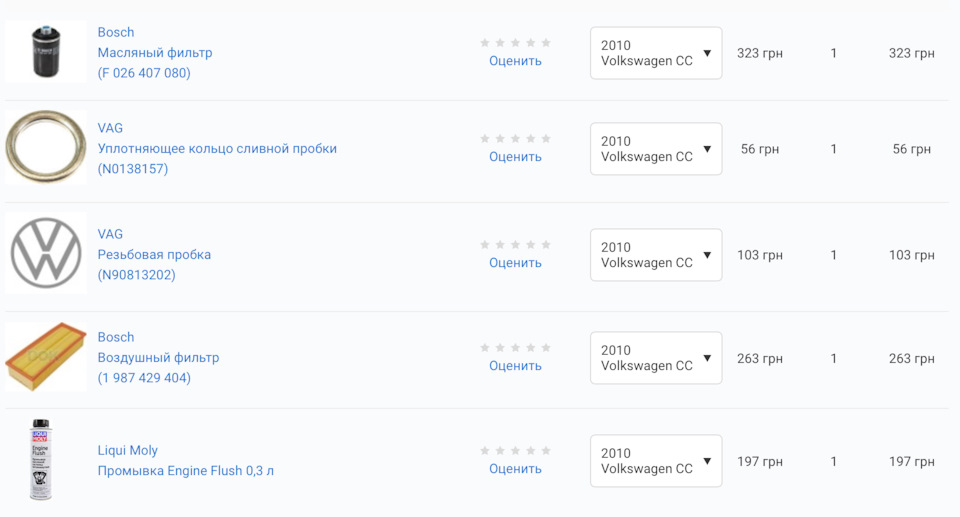The width and height of the screenshot is (960, 517).
Task: Open car dropdown for Масляный фильтр row
Action: click(x=656, y=53)
